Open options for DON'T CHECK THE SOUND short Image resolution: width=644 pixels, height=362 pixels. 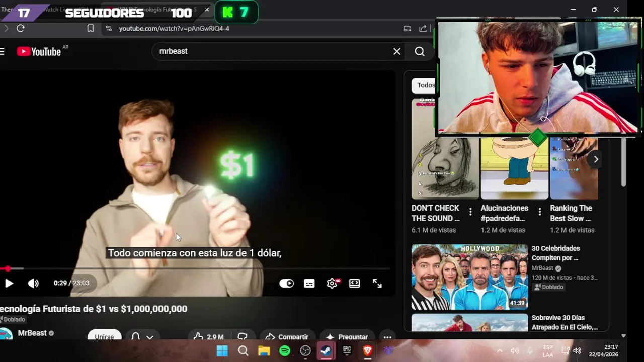tap(470, 212)
